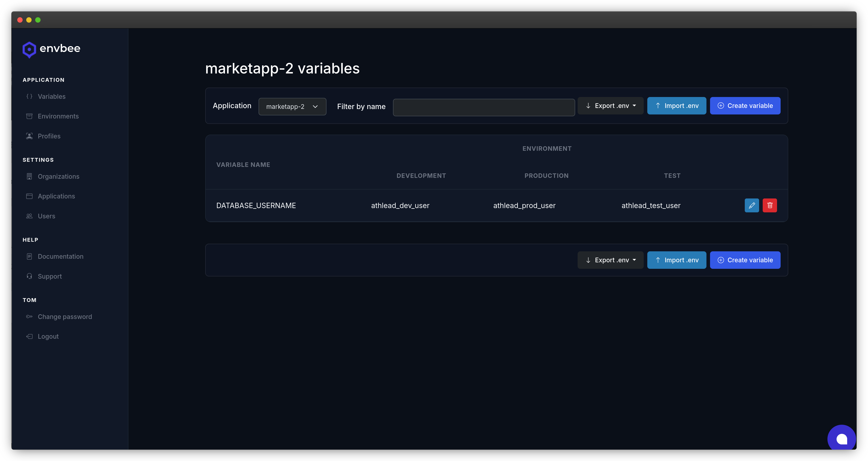Delete DATABASE_USERNAME with the trash icon
This screenshot has height=461, width=868.
coord(770,205)
